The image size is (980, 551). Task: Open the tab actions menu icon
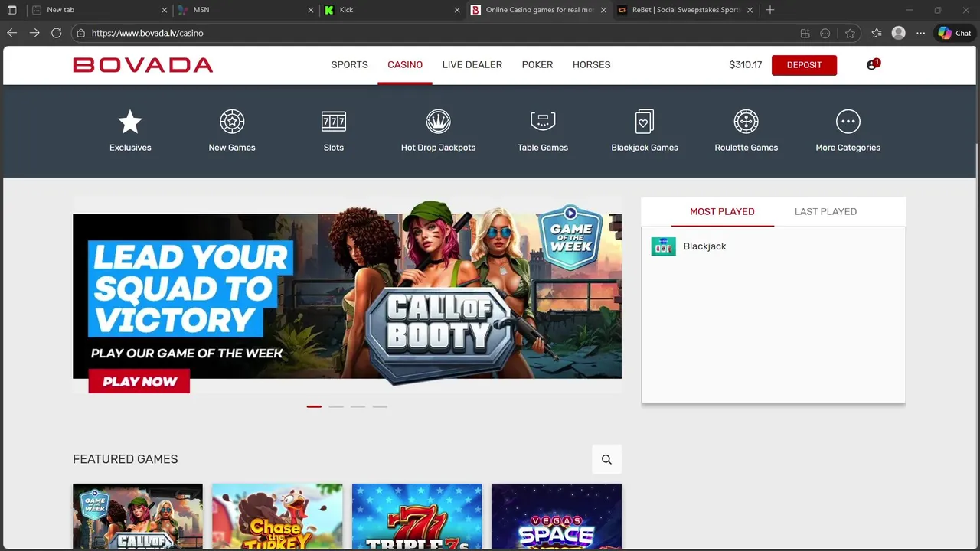[x=11, y=10]
